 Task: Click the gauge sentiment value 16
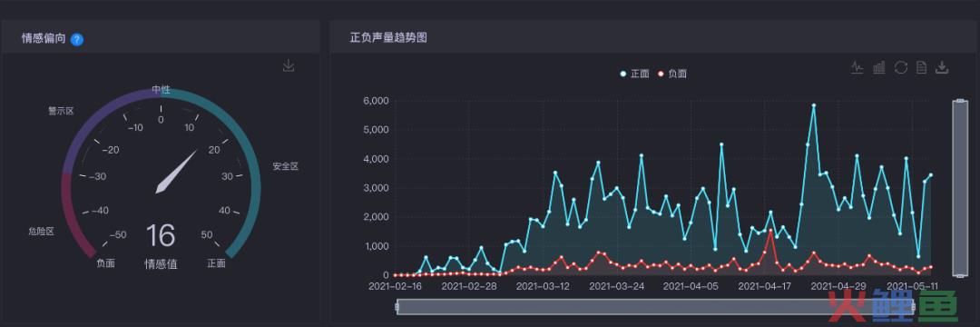(x=161, y=236)
